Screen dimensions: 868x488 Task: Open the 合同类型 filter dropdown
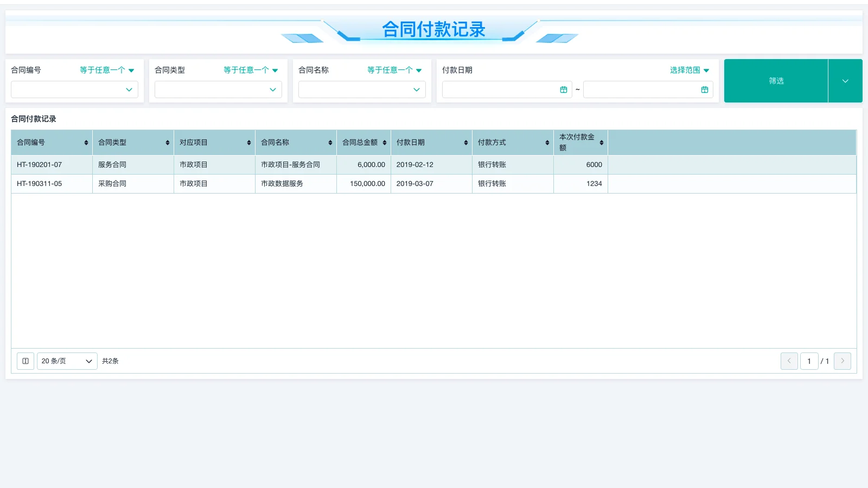click(x=218, y=89)
